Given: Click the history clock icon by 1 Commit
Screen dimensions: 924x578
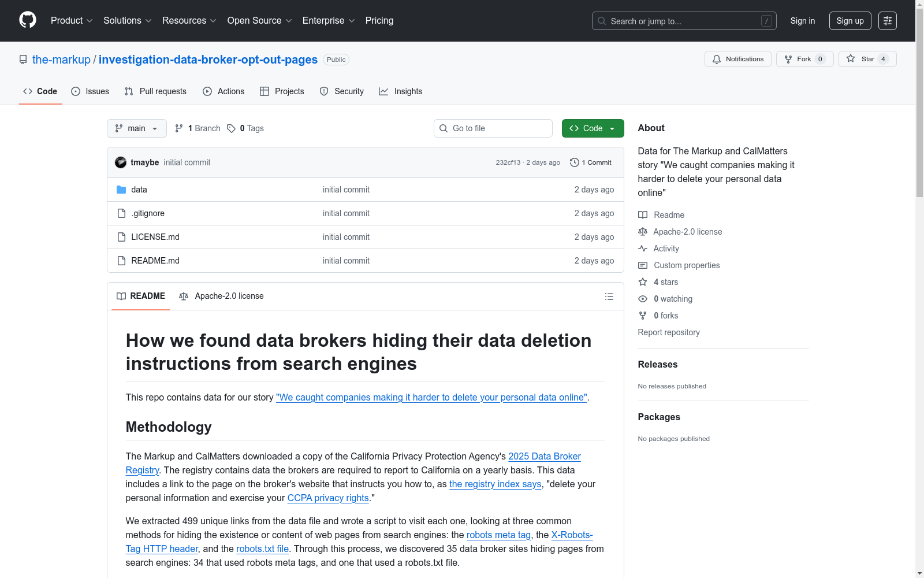Looking at the screenshot, I should tap(574, 162).
